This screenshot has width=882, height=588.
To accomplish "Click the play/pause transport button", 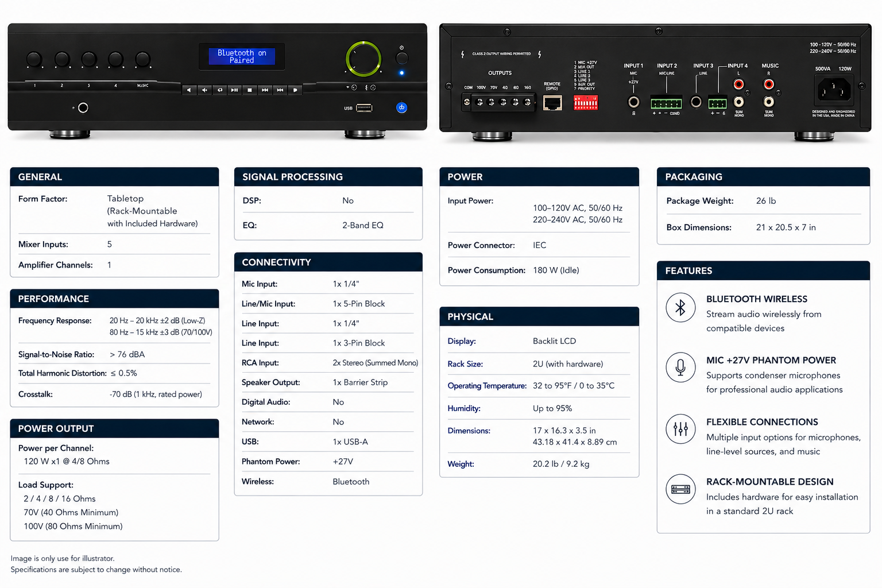I will (x=234, y=90).
